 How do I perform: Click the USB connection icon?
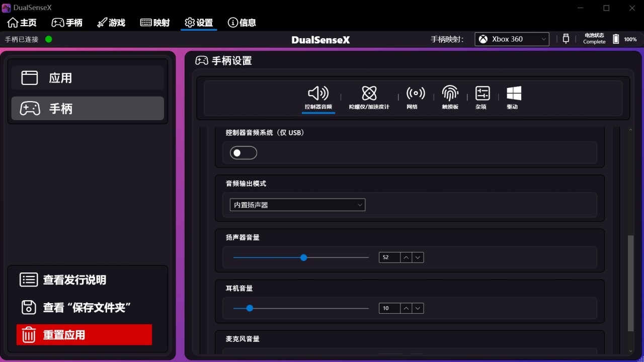pos(566,39)
